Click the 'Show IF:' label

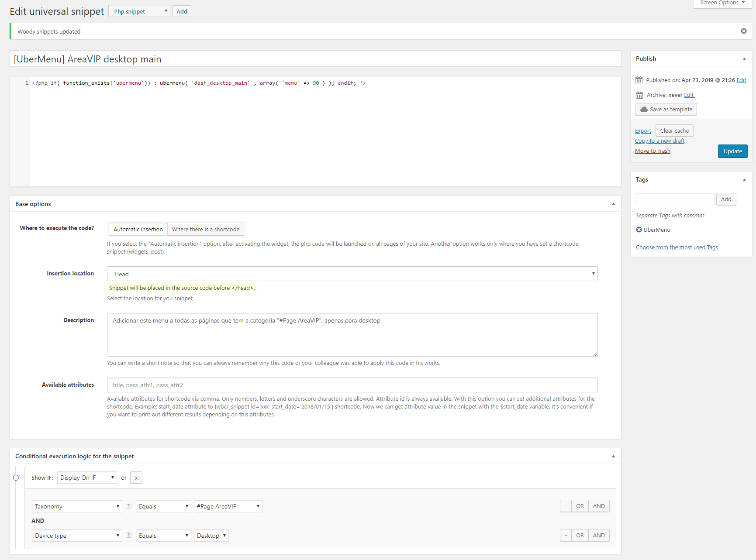click(42, 478)
